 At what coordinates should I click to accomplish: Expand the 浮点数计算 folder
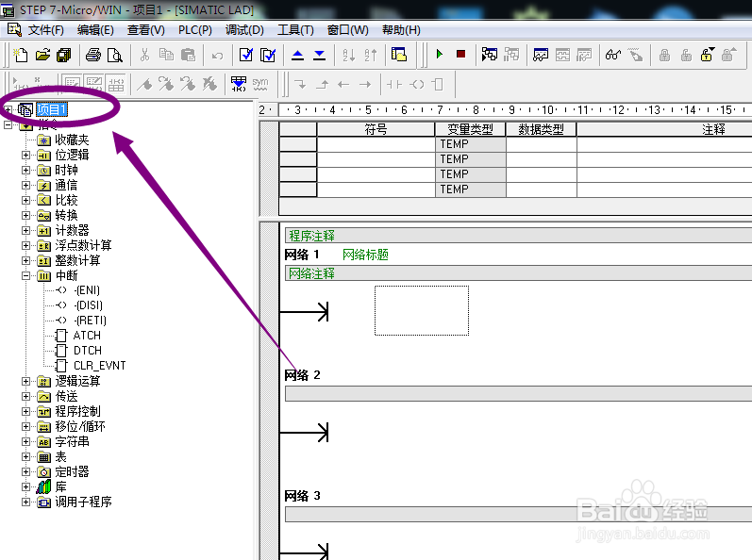coord(25,246)
